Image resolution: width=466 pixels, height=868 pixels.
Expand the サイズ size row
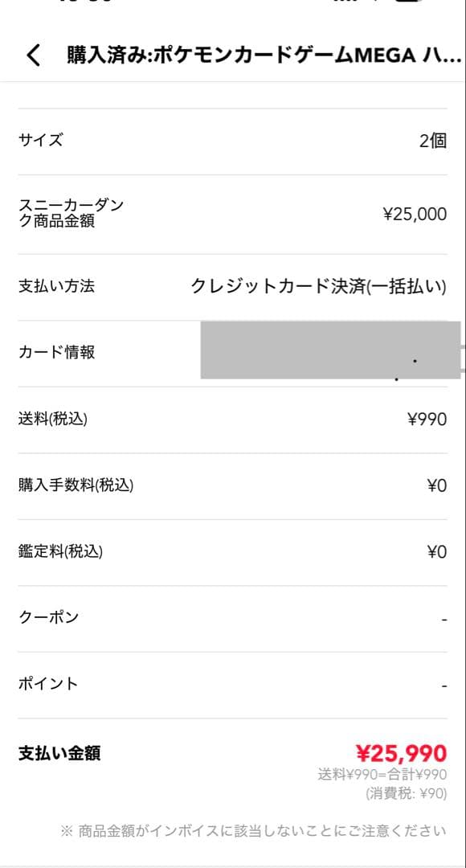pos(233,139)
